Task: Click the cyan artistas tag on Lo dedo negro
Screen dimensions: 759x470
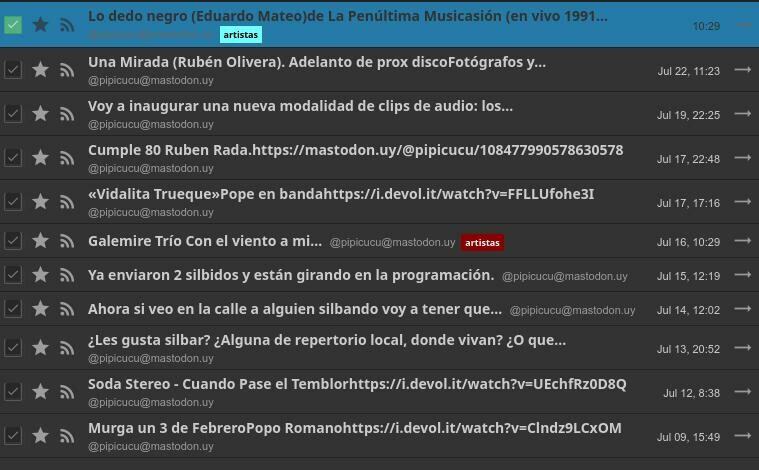Action: click(240, 34)
